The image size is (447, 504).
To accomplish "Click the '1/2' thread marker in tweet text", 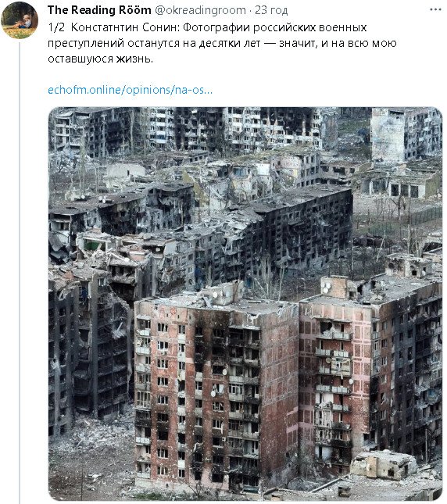I will coord(56,27).
